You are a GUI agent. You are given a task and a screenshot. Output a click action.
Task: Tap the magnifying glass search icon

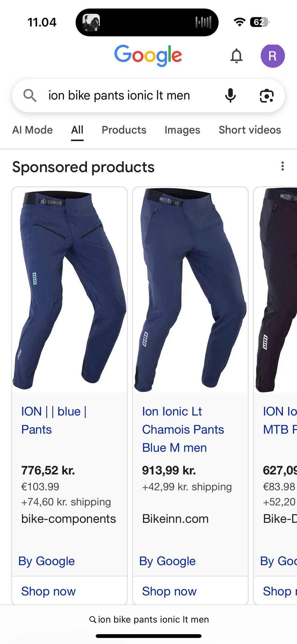click(30, 95)
